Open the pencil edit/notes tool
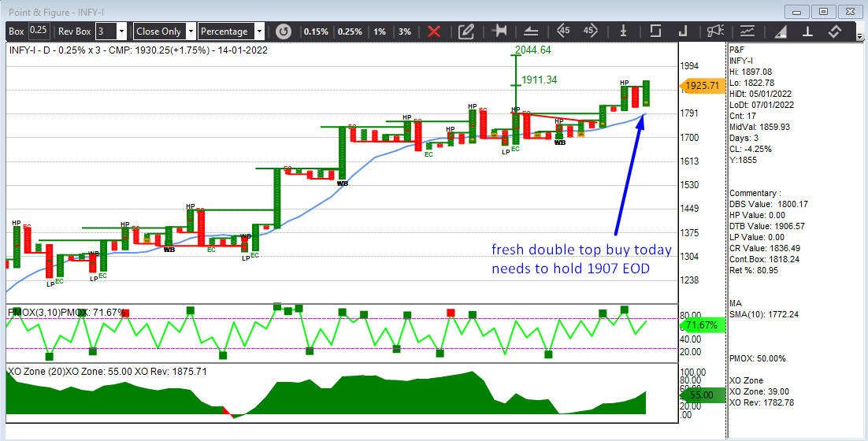 466,31
